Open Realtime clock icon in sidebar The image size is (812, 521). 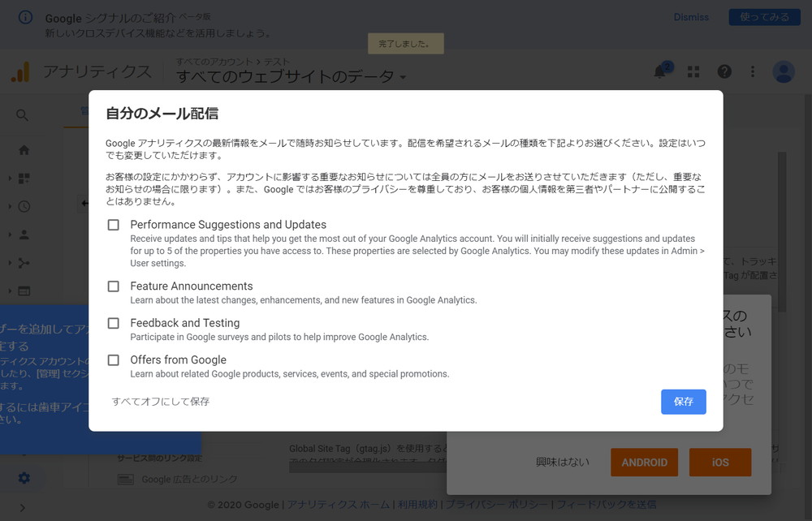[x=24, y=206]
